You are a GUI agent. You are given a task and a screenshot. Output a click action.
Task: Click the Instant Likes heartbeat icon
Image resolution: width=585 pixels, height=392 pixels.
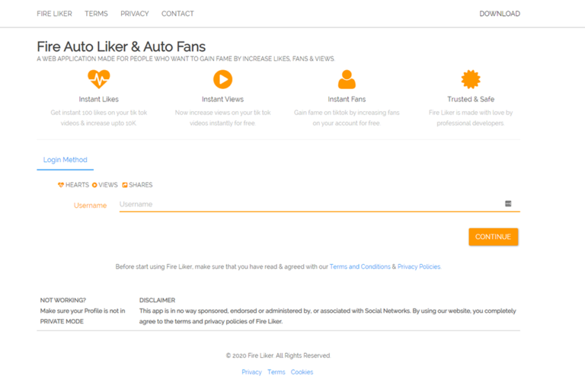click(99, 78)
